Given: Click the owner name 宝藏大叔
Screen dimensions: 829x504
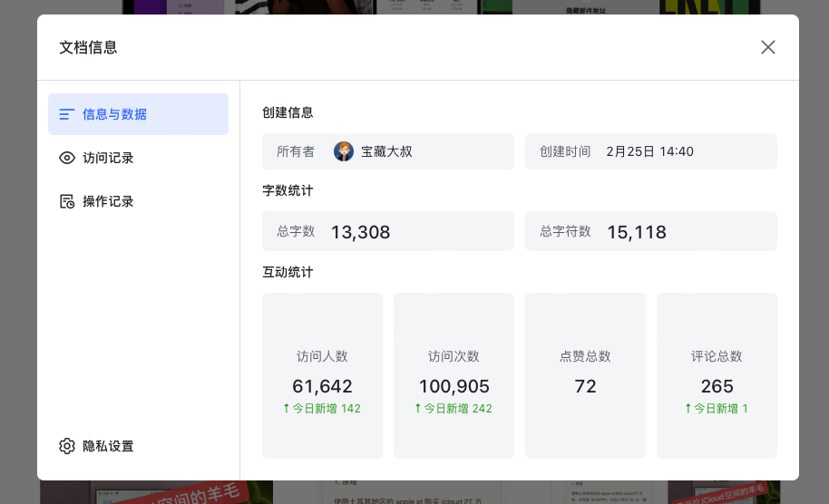Looking at the screenshot, I should click(386, 151).
